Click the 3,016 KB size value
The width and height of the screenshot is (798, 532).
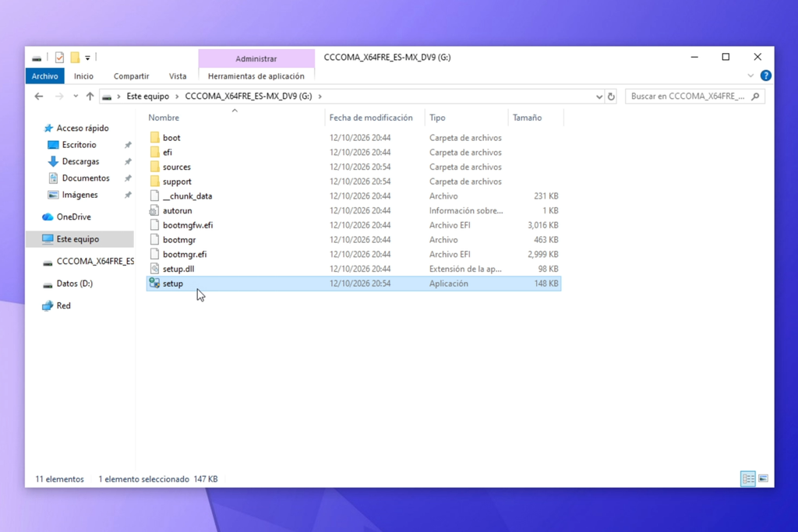pyautogui.click(x=542, y=225)
